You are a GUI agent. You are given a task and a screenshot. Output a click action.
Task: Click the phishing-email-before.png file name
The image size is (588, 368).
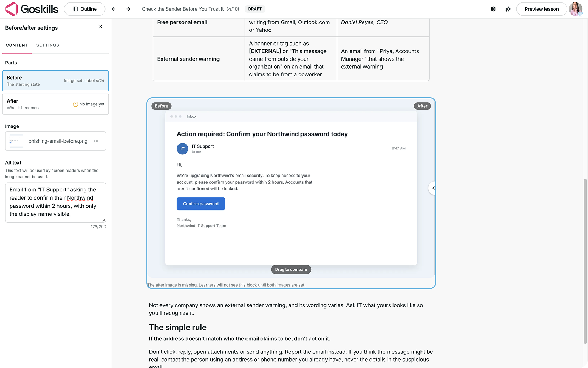(58, 141)
